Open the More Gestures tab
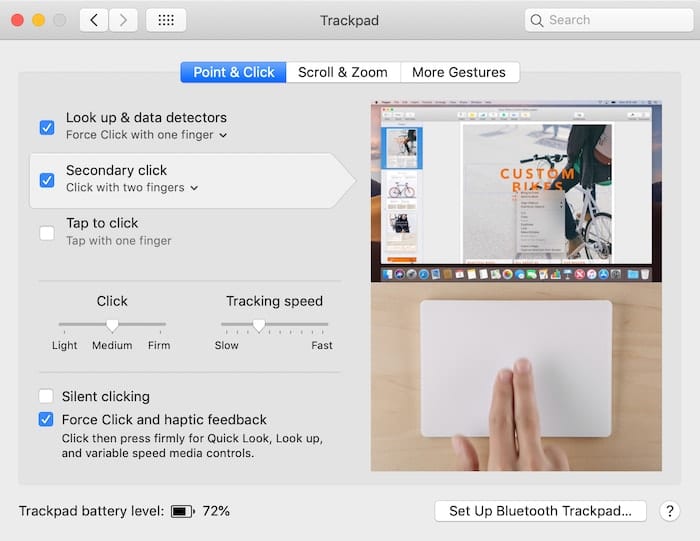This screenshot has height=541, width=700. [x=459, y=72]
